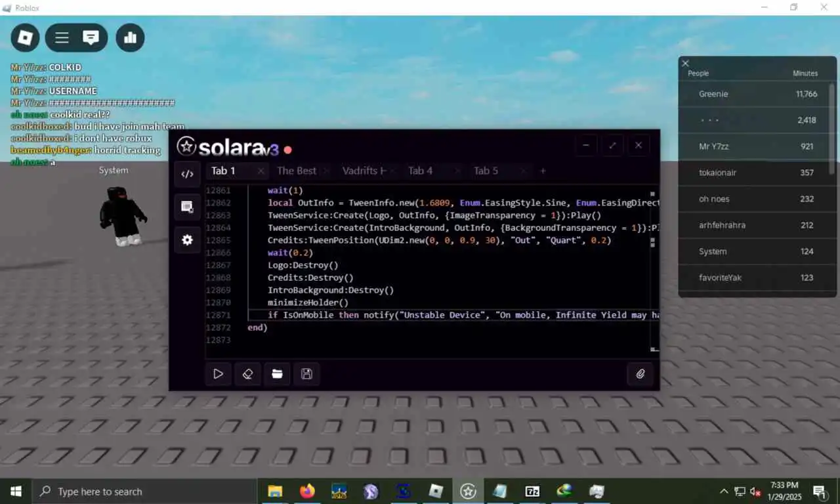Click the System player character name tag
840x504 pixels.
pyautogui.click(x=114, y=171)
